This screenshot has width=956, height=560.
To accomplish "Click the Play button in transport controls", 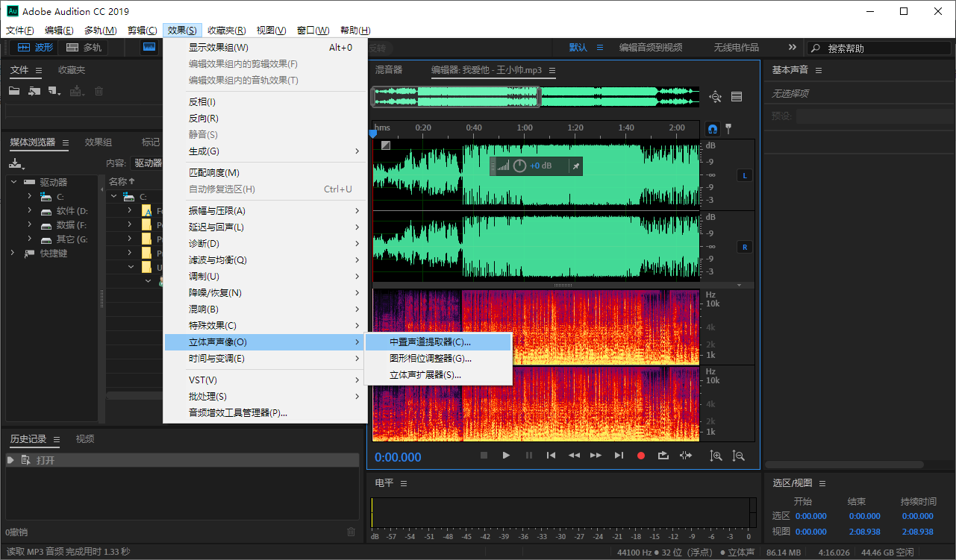I will 506,456.
